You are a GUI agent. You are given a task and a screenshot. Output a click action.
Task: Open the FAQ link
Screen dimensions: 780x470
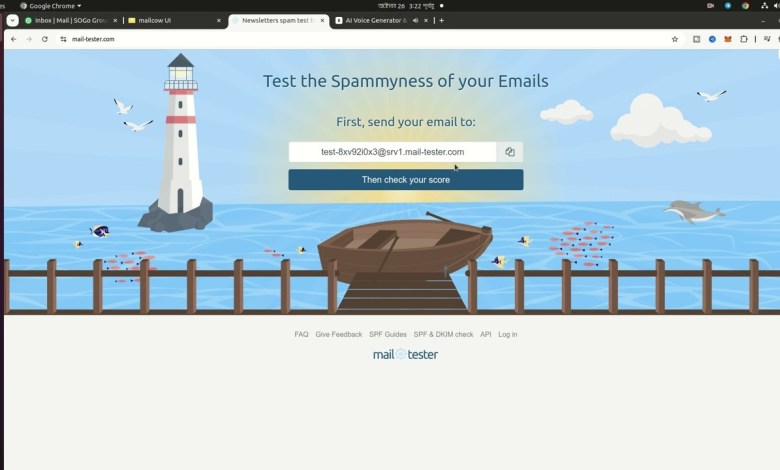[x=301, y=334]
